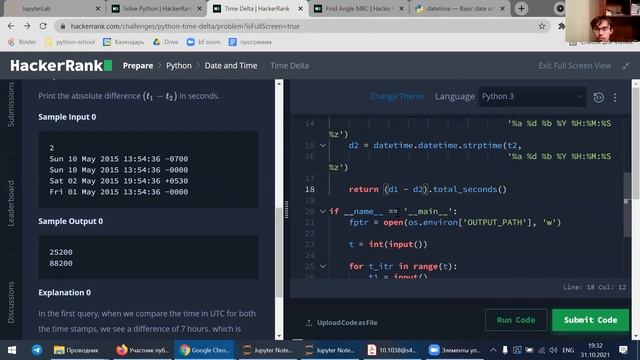Navigate to Python breadcrumb

coord(179,66)
